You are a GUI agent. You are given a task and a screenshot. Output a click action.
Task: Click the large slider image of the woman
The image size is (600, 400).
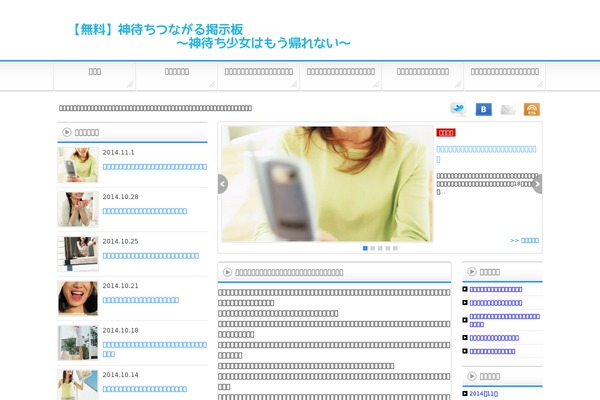tap(328, 184)
